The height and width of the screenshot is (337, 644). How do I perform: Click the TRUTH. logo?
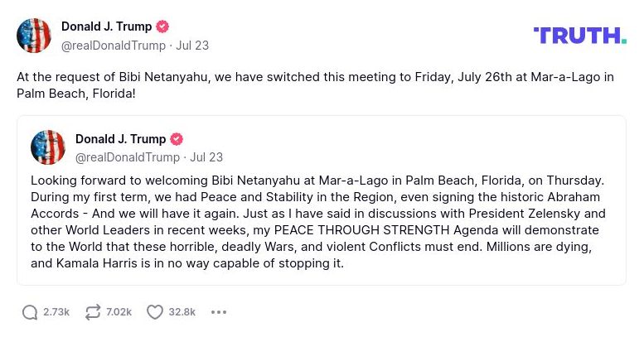tap(579, 35)
